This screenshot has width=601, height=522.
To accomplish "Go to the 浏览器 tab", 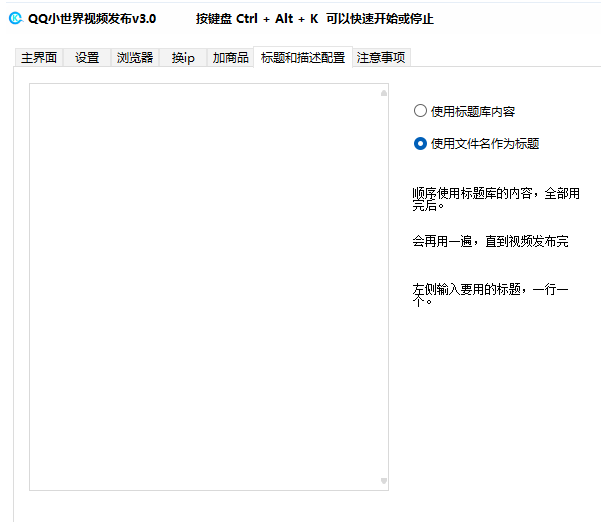I will coord(135,58).
